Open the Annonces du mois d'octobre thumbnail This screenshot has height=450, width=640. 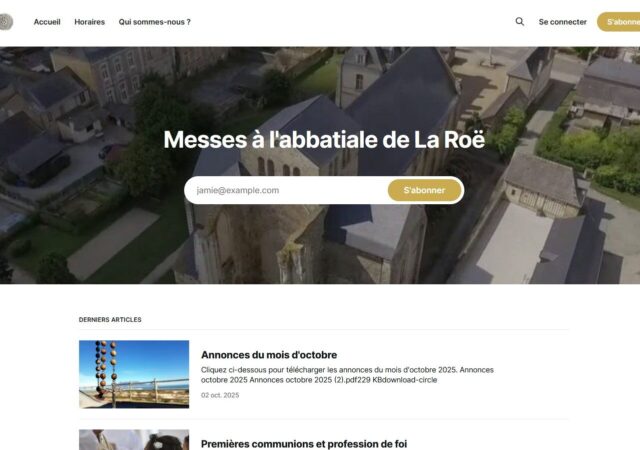point(134,374)
